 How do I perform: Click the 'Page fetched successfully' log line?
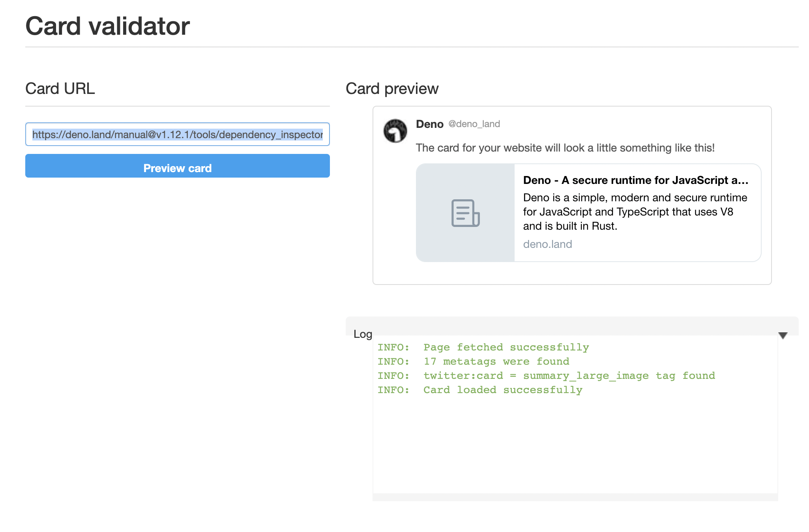pos(483,347)
